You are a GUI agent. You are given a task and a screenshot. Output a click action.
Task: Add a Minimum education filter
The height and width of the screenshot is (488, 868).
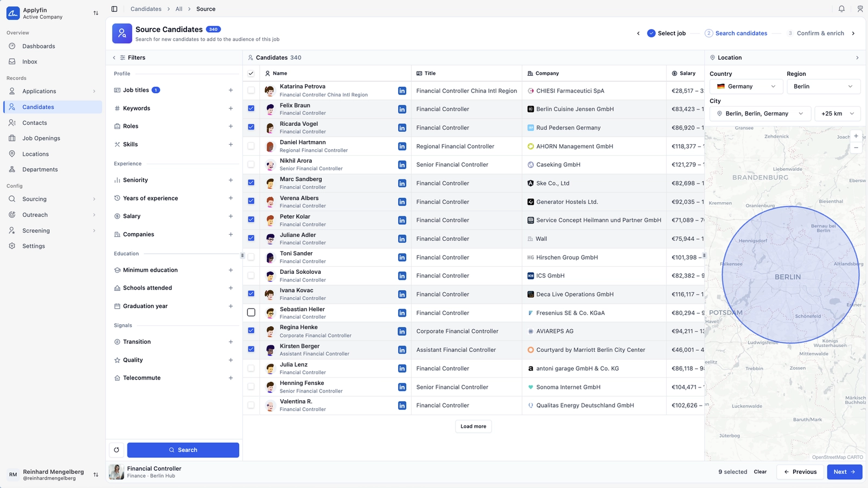pyautogui.click(x=231, y=270)
